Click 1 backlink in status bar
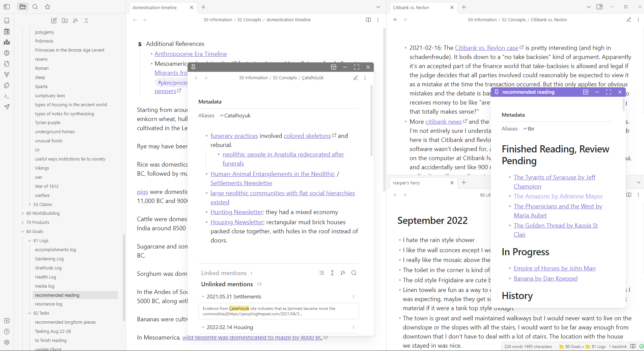The width and height of the screenshot is (644, 351). point(618,346)
